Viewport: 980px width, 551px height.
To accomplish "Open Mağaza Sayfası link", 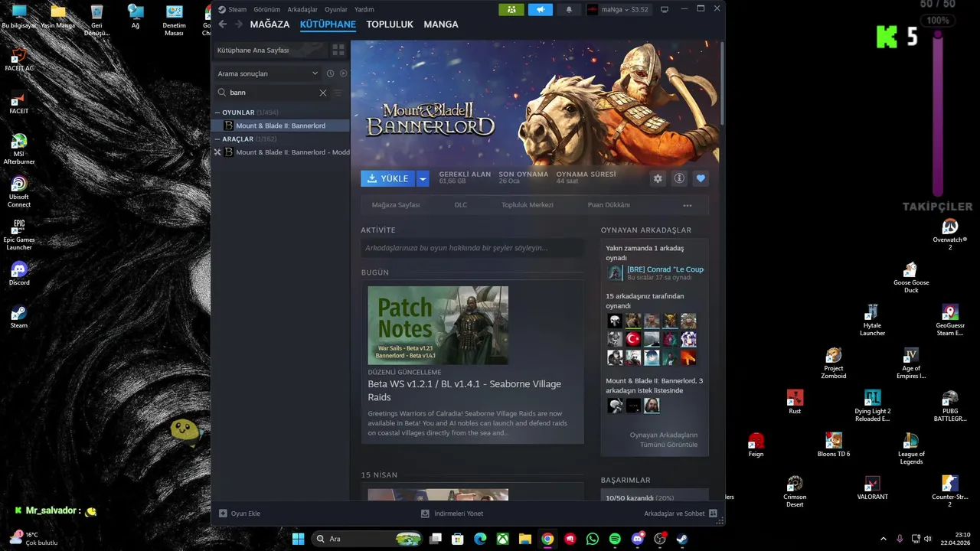I will point(396,205).
